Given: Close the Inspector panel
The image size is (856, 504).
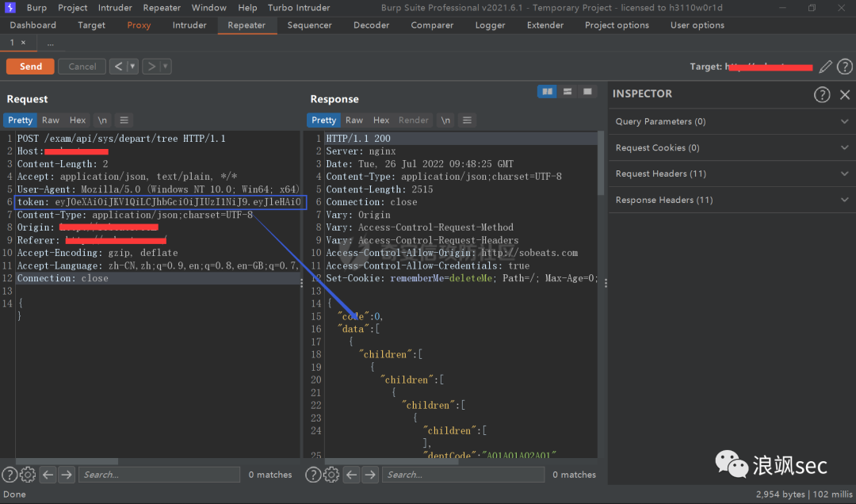Looking at the screenshot, I should [x=845, y=94].
